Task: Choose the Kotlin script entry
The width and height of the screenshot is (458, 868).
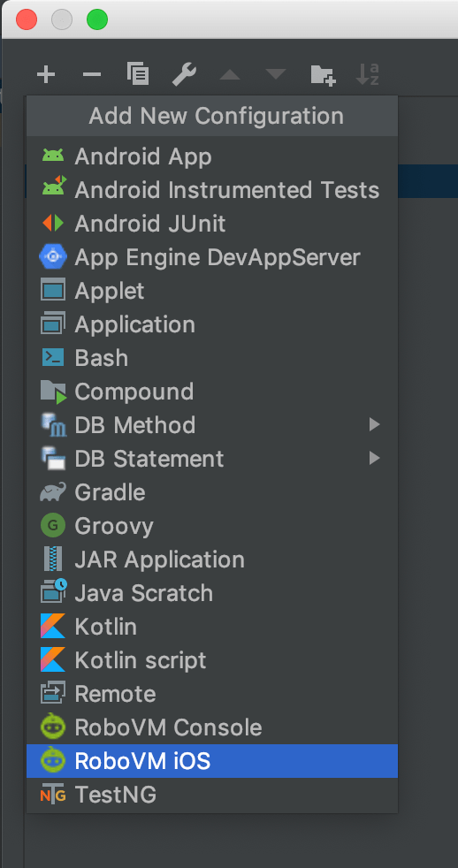Action: pyautogui.click(x=212, y=660)
